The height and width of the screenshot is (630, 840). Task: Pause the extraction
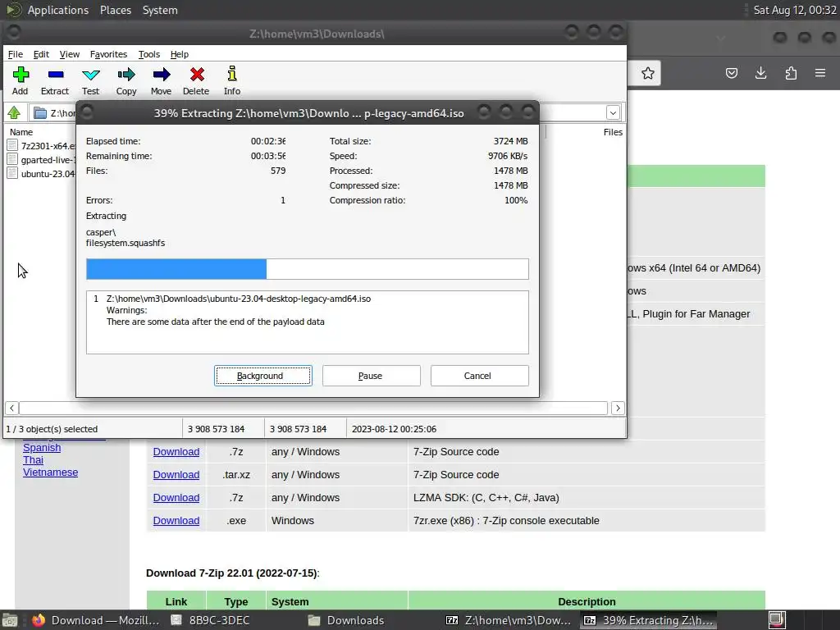pyautogui.click(x=372, y=376)
